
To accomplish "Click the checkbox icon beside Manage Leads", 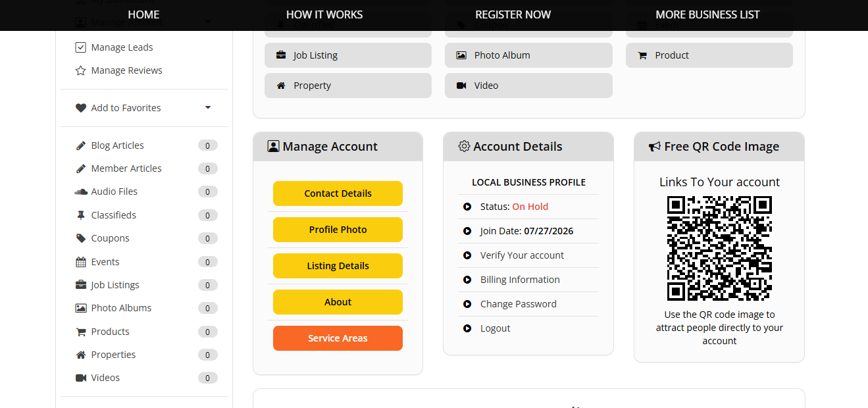I will (81, 47).
